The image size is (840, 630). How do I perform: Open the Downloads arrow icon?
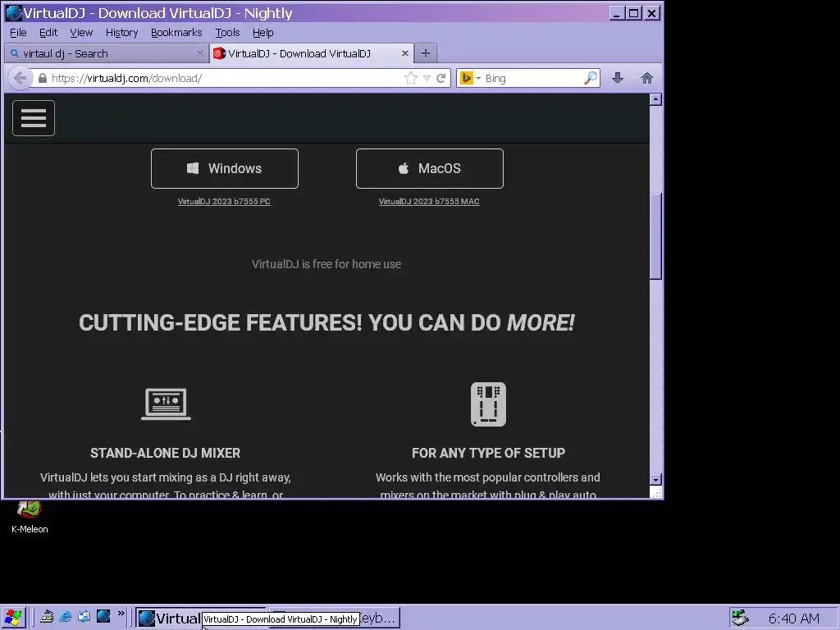[x=618, y=78]
